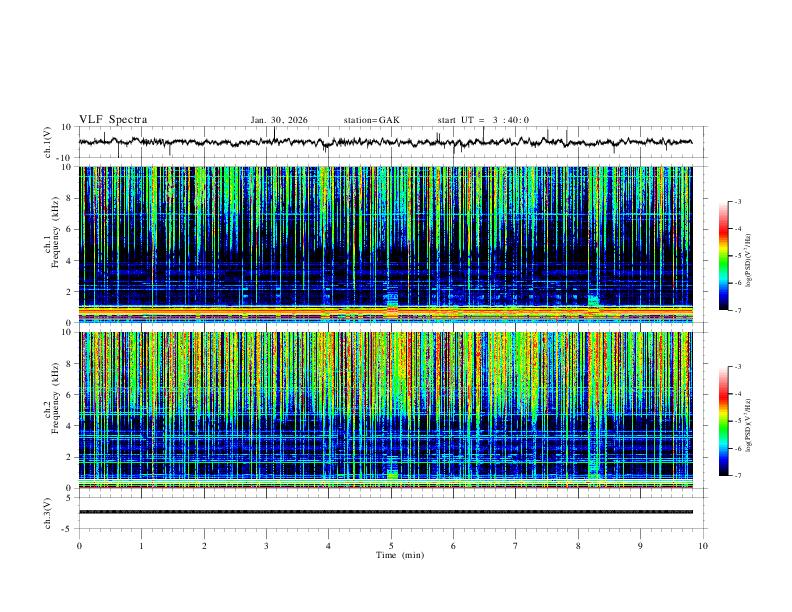Click the "ch.1(V)" axis label

[x=48, y=142]
